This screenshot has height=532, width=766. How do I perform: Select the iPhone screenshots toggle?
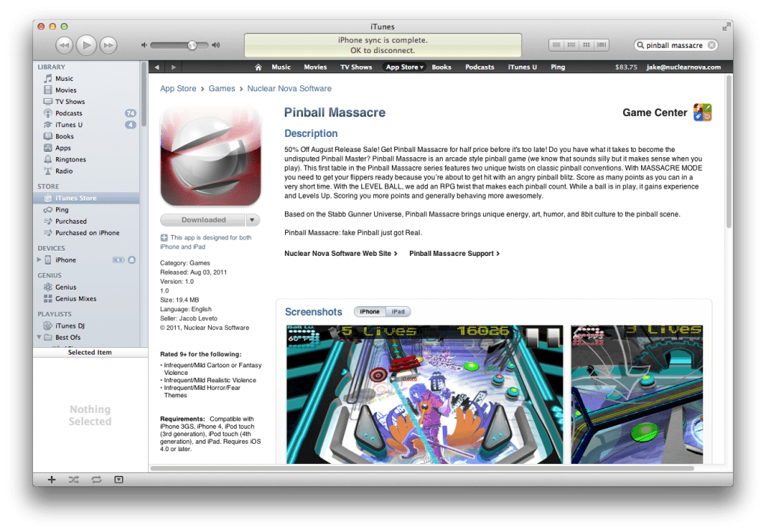(x=369, y=311)
